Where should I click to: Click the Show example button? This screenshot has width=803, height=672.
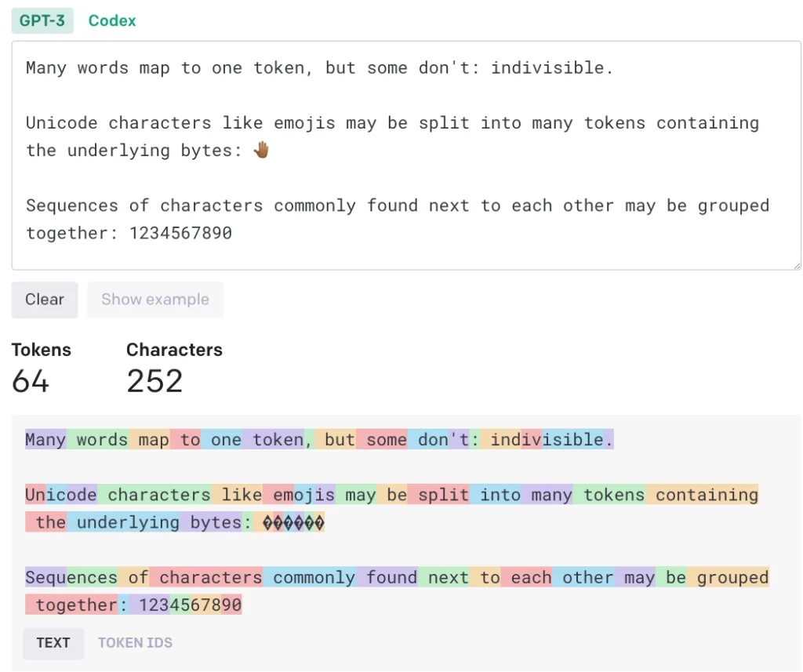155,300
